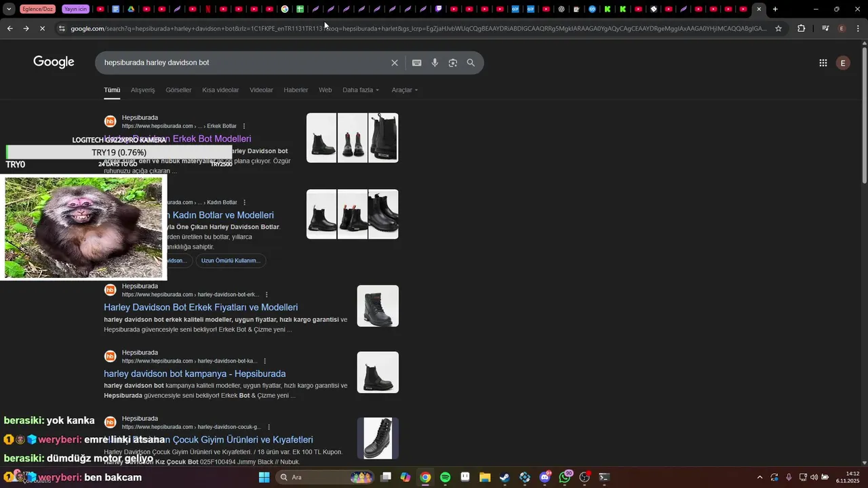Bookmark this page with star icon

(x=778, y=28)
